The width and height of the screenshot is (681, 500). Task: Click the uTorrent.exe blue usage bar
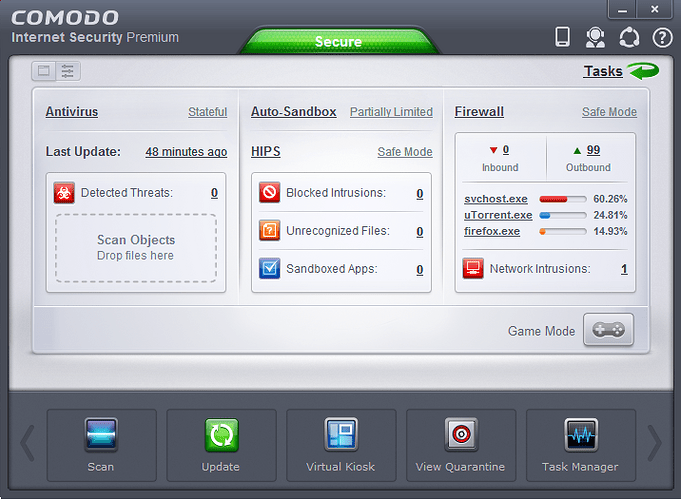(x=563, y=215)
